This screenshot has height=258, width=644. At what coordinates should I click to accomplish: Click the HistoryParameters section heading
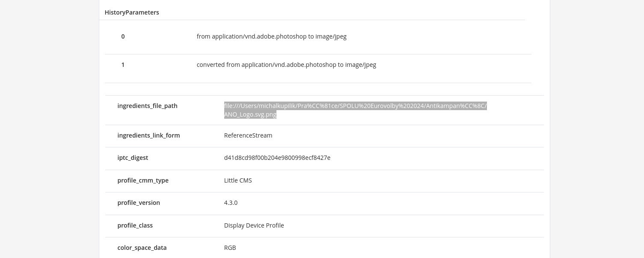click(x=132, y=12)
